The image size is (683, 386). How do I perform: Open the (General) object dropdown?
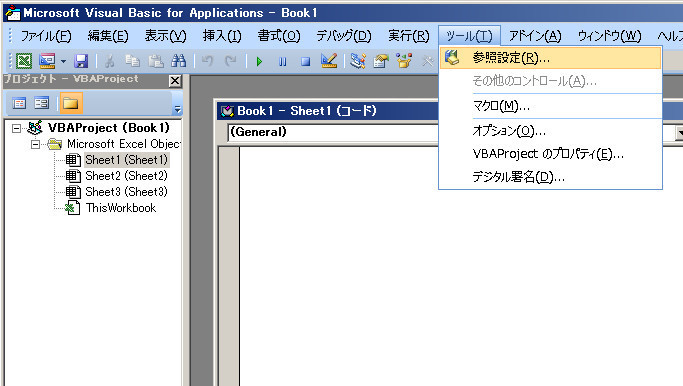[333, 132]
